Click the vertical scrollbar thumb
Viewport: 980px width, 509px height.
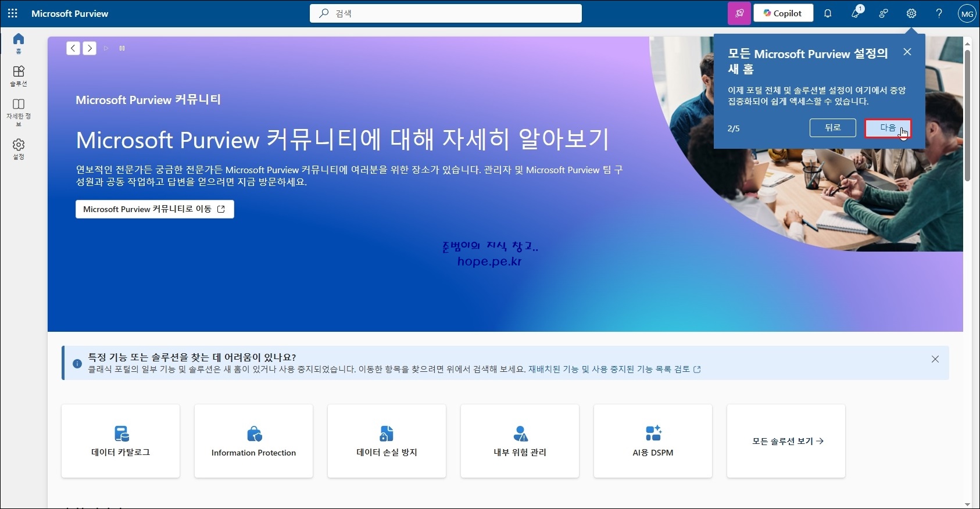pos(967,115)
